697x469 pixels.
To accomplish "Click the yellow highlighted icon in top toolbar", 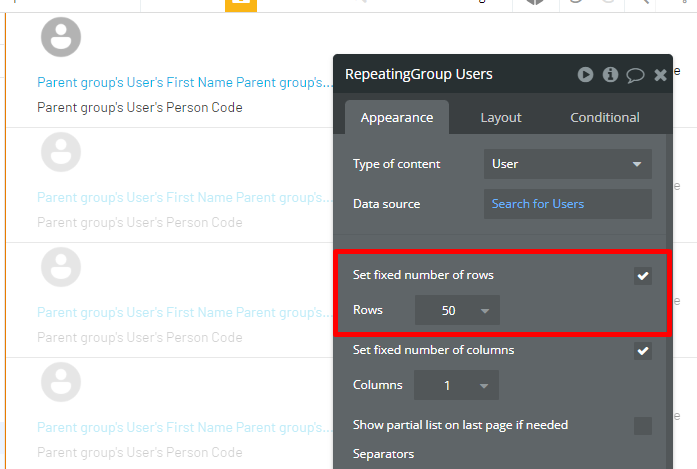I will point(241,4).
